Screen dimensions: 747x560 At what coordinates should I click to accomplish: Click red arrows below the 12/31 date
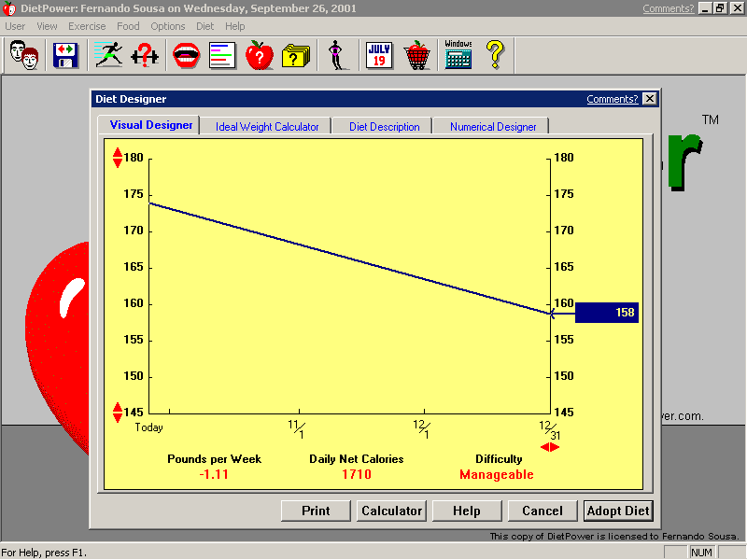[x=550, y=447]
